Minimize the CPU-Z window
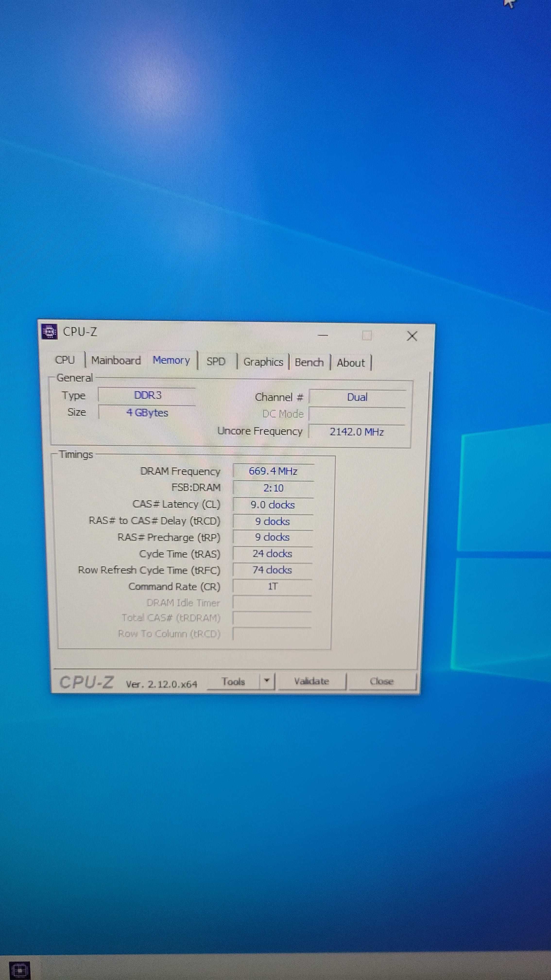Viewport: 551px width, 980px height. (x=323, y=335)
